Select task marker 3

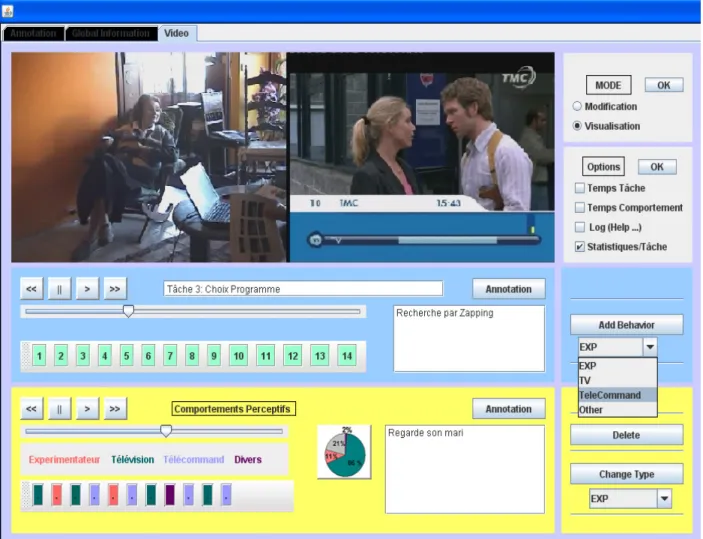click(x=82, y=356)
